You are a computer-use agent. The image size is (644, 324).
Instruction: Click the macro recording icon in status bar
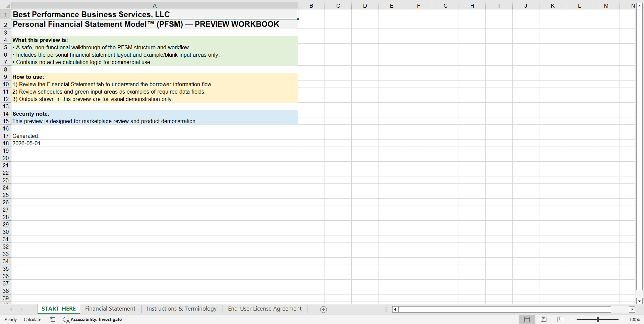(x=53, y=319)
